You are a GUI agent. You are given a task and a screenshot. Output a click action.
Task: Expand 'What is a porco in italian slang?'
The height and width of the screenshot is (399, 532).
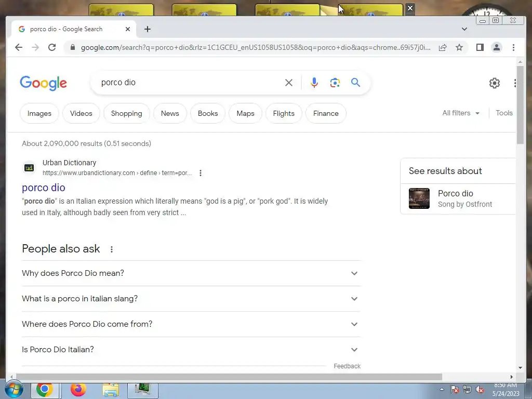[x=191, y=299]
